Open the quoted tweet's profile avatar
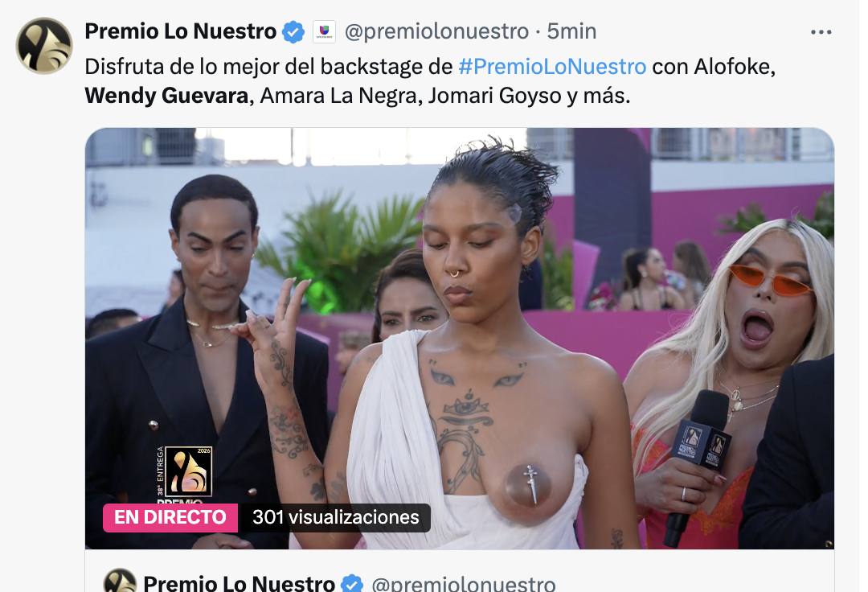The height and width of the screenshot is (592, 868). pos(120,582)
